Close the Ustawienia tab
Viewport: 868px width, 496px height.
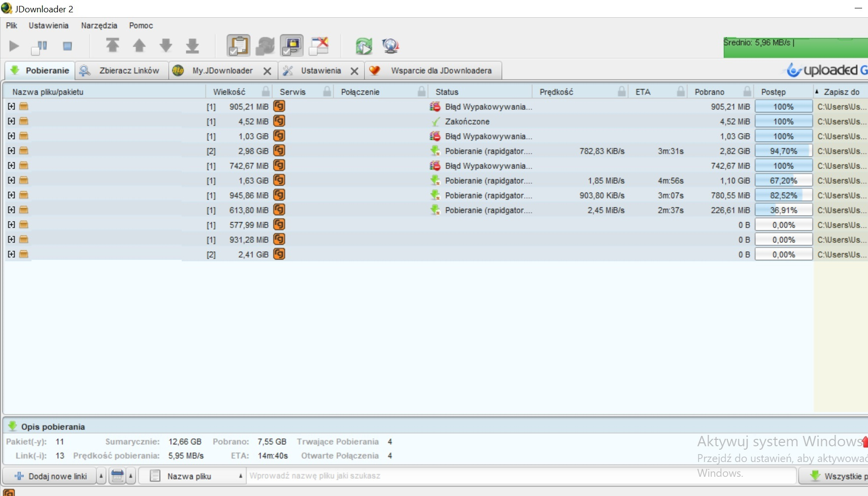354,71
